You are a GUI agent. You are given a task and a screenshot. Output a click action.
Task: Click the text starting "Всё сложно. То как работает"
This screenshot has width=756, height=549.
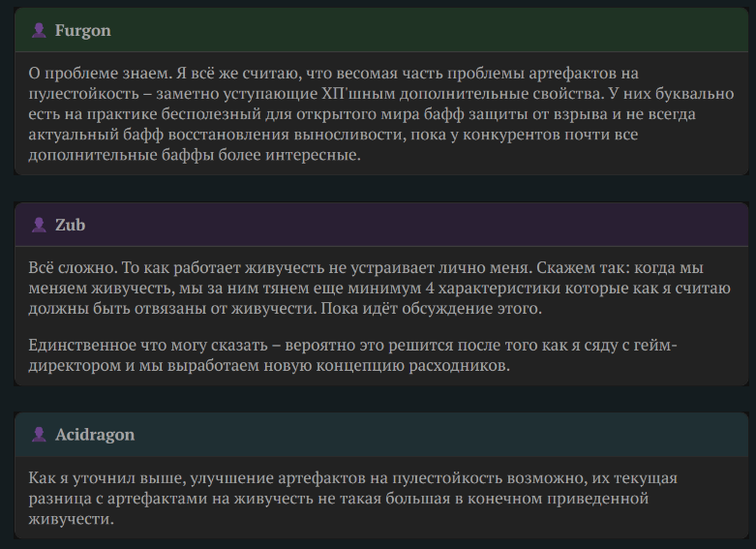pos(379,288)
